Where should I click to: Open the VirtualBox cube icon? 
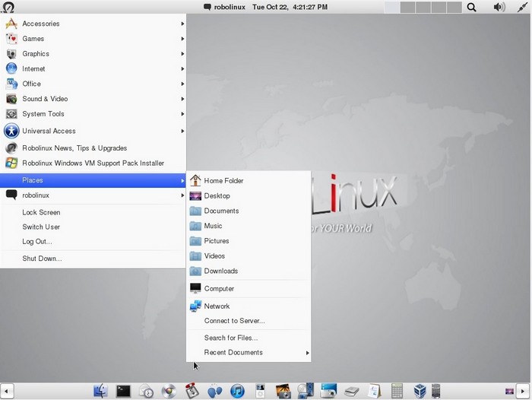[420, 391]
